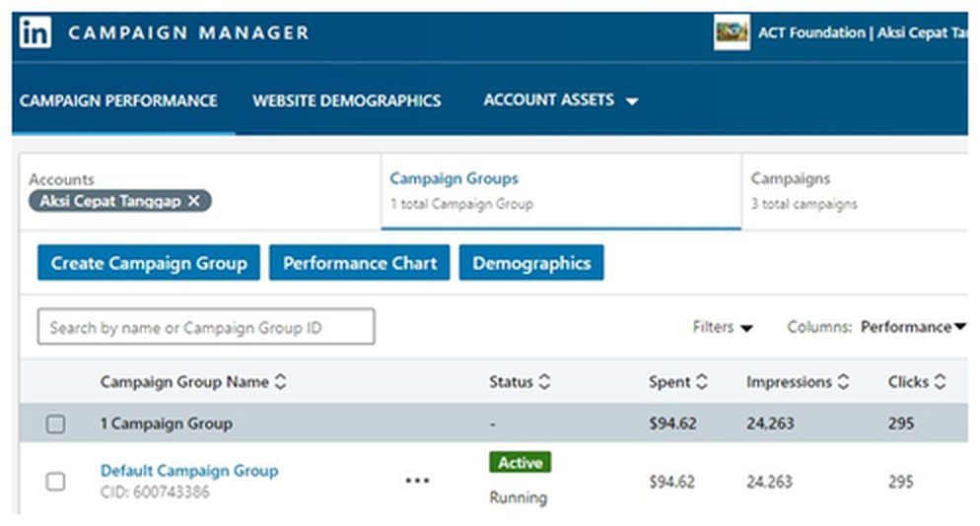The height and width of the screenshot is (526, 980).
Task: Go to the Campaign Performance tab
Action: (118, 100)
